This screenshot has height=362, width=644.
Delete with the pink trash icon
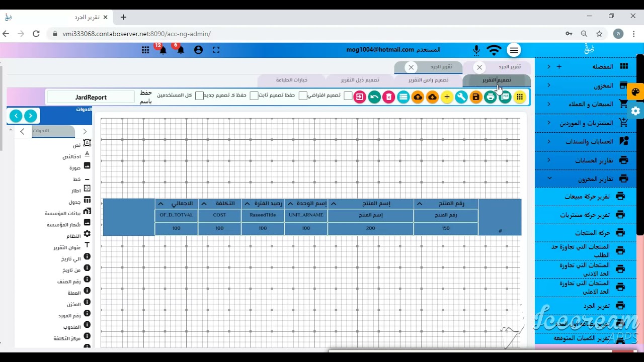[x=388, y=97]
